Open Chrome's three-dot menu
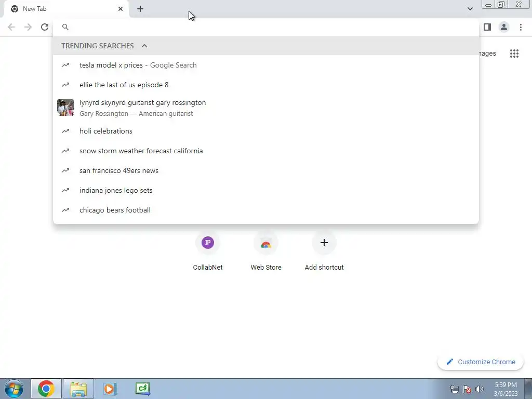The height and width of the screenshot is (399, 532). 521,27
